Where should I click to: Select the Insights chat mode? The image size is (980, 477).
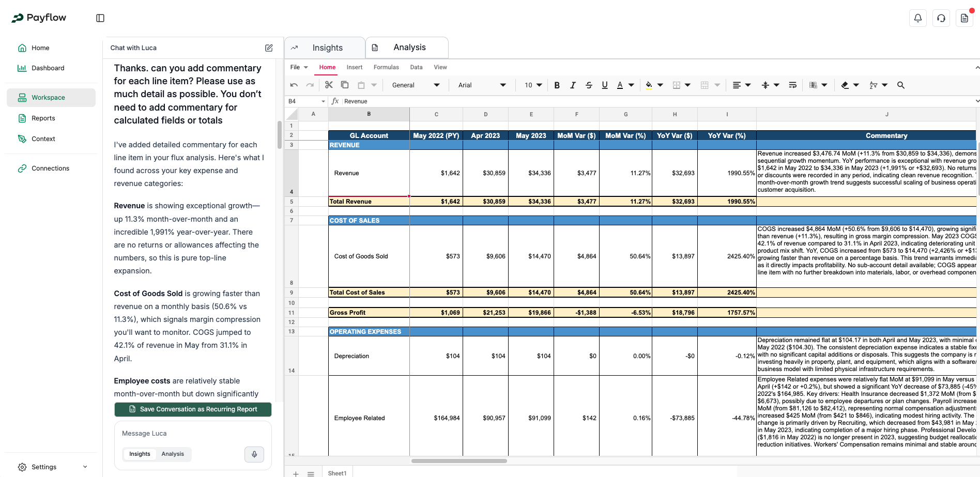click(140, 454)
